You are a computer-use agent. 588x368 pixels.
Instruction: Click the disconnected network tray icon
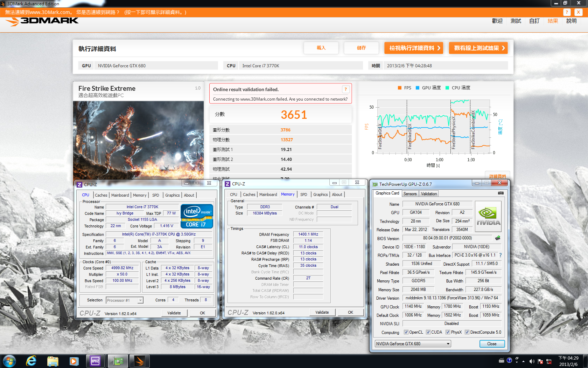point(549,361)
